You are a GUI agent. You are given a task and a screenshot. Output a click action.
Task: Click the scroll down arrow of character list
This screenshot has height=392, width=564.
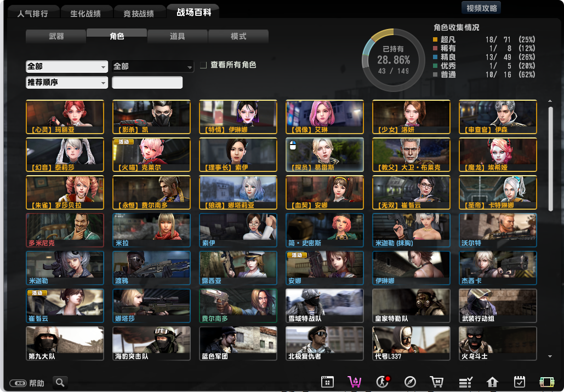click(550, 356)
